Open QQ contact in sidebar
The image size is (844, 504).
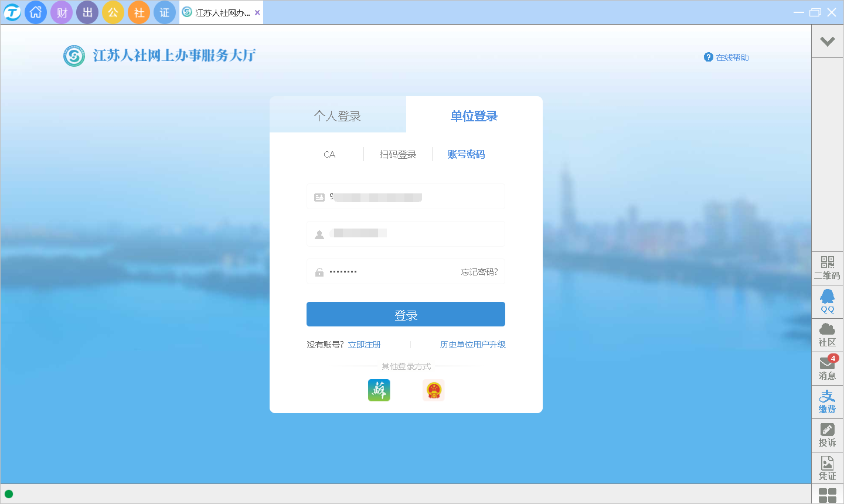pos(827,301)
